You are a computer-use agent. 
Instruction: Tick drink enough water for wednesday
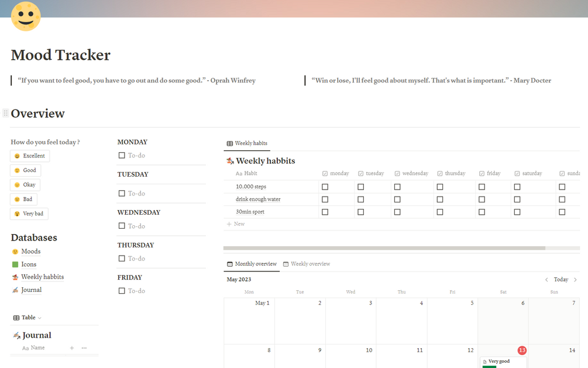[397, 200]
